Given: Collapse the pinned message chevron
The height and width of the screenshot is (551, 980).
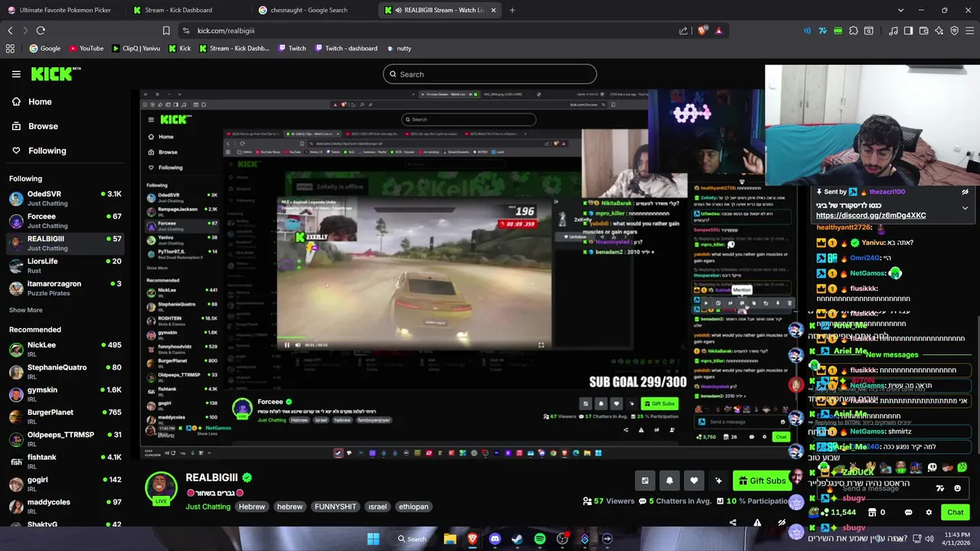Looking at the screenshot, I should pos(965,208).
